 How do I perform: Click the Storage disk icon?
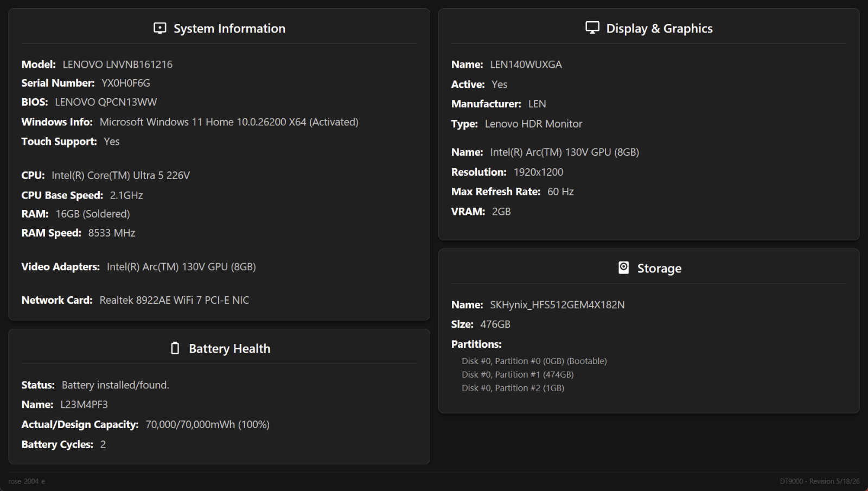coord(624,267)
